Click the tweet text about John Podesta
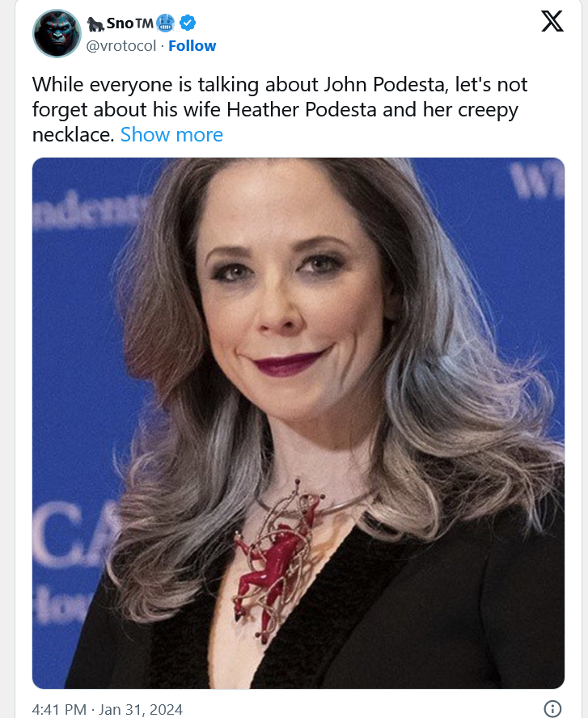This screenshot has height=718, width=588. (279, 110)
